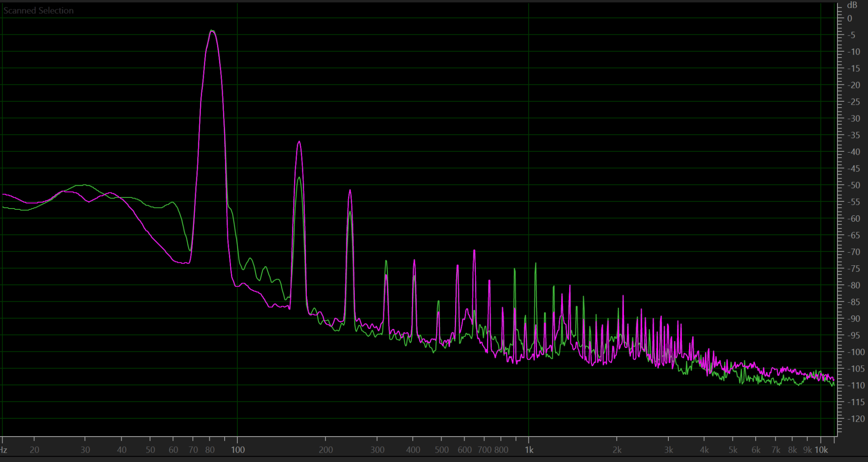Click the 2k frequency axis label
This screenshot has width=868, height=462.
pyautogui.click(x=617, y=450)
